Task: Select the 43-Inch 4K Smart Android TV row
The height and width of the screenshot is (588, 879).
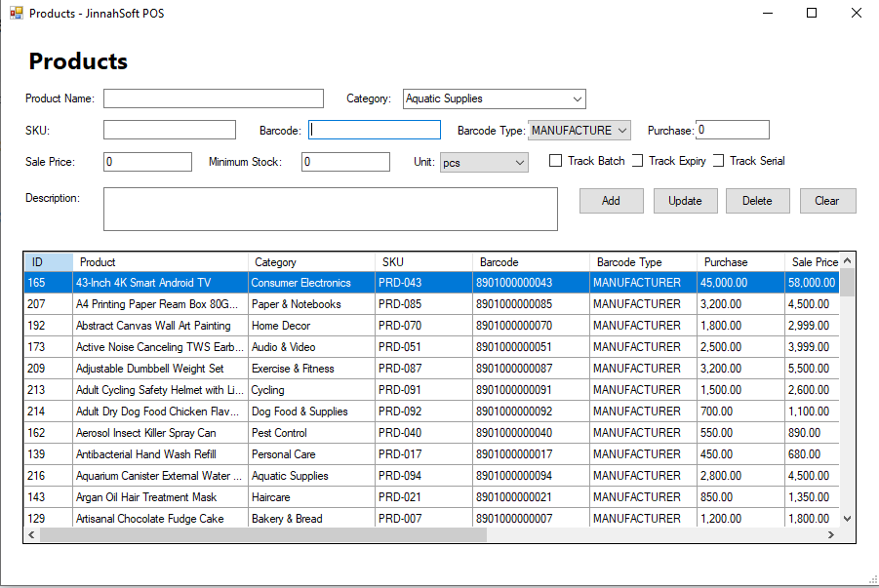Action: (431, 283)
